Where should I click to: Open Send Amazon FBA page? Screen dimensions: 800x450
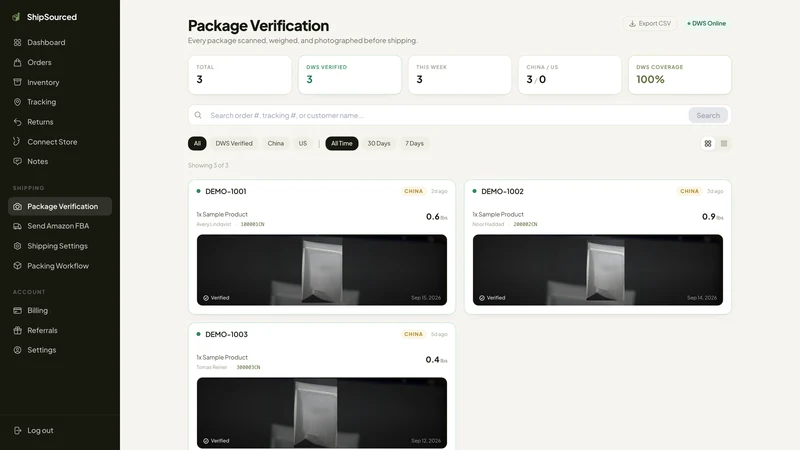pos(60,226)
